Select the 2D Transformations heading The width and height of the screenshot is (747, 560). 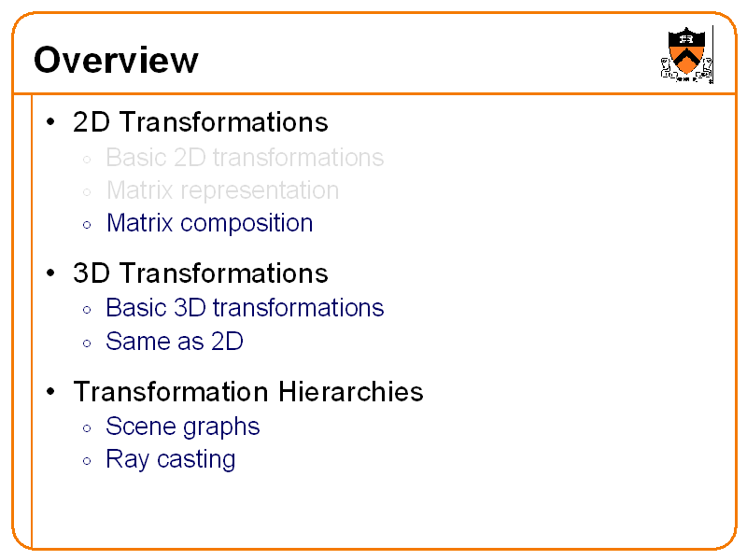pos(200,122)
